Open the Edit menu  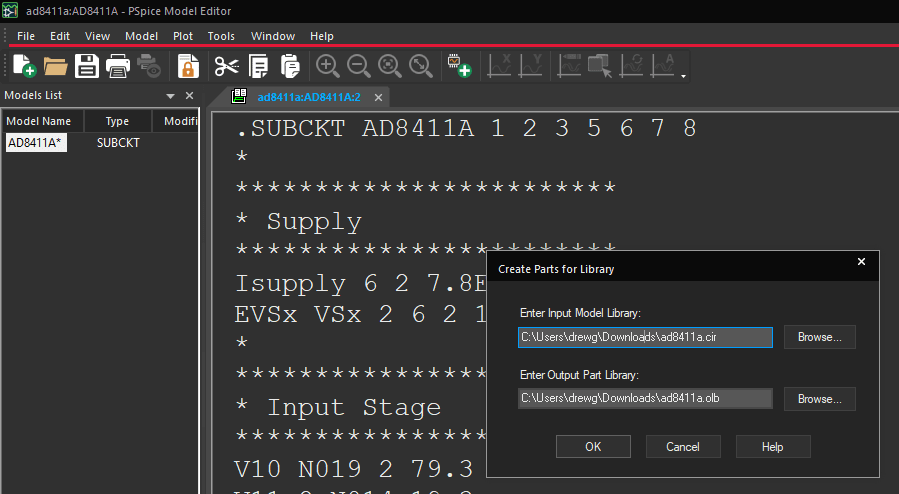click(60, 36)
